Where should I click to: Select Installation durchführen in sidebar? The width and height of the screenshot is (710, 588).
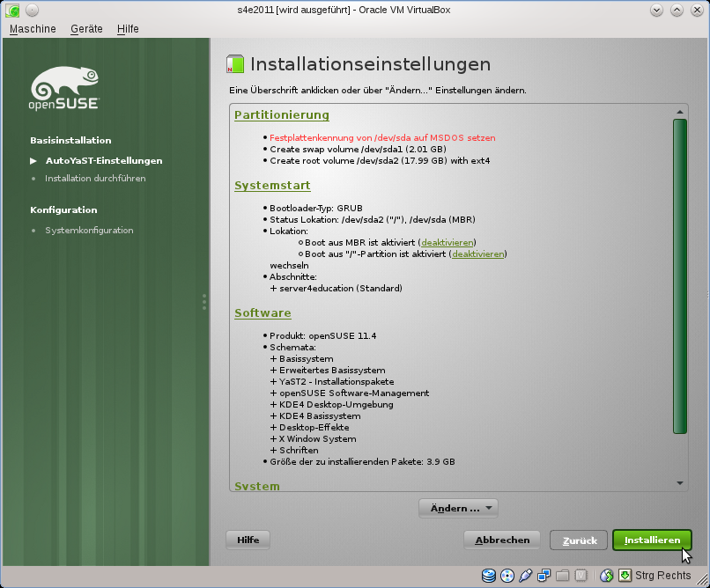click(95, 178)
